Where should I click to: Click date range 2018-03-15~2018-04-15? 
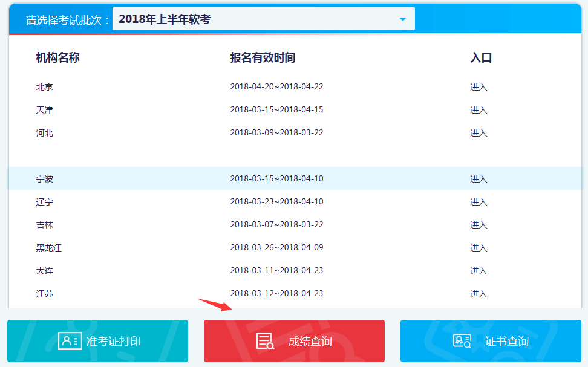click(x=276, y=109)
